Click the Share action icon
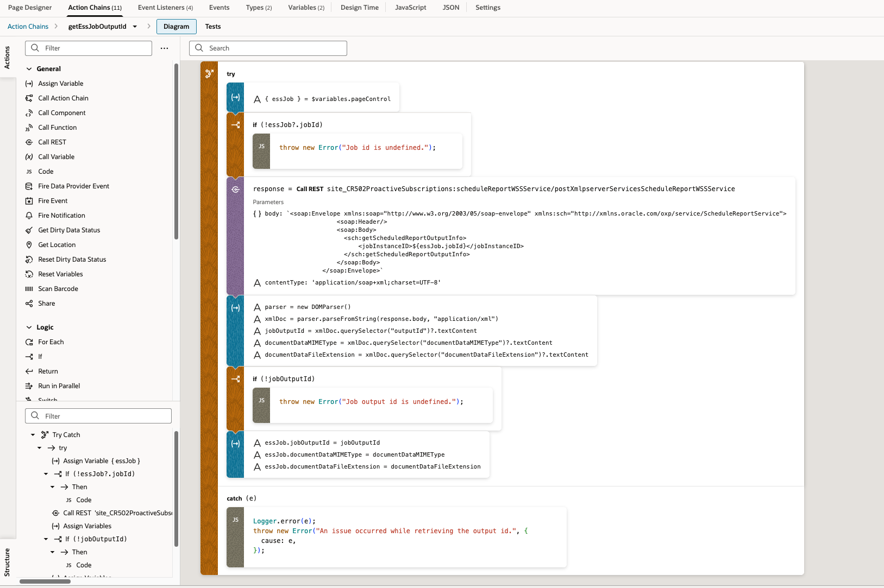The height and width of the screenshot is (588, 884). [x=29, y=304]
